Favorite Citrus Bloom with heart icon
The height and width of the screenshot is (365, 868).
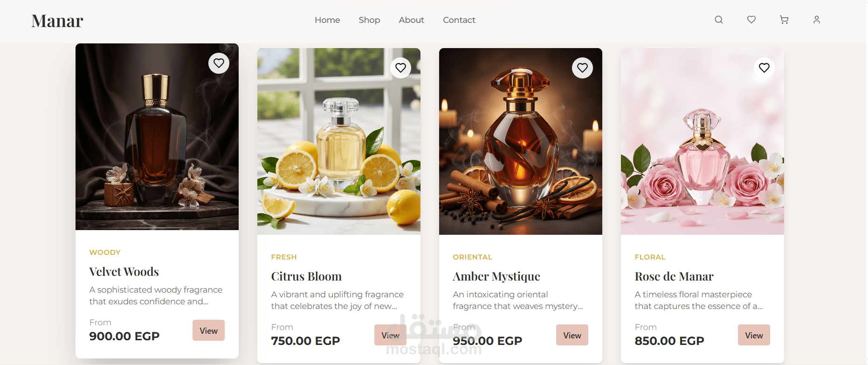point(400,68)
